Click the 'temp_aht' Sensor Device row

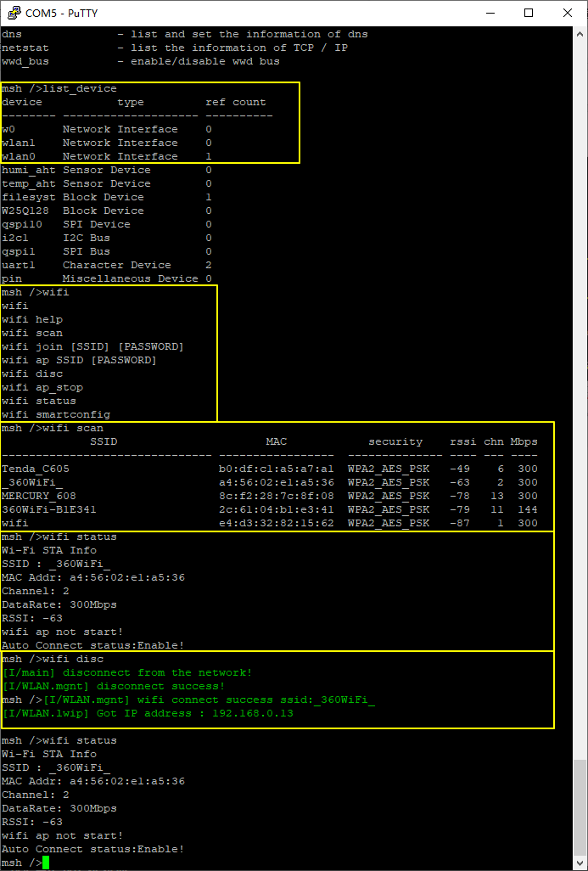tap(107, 183)
